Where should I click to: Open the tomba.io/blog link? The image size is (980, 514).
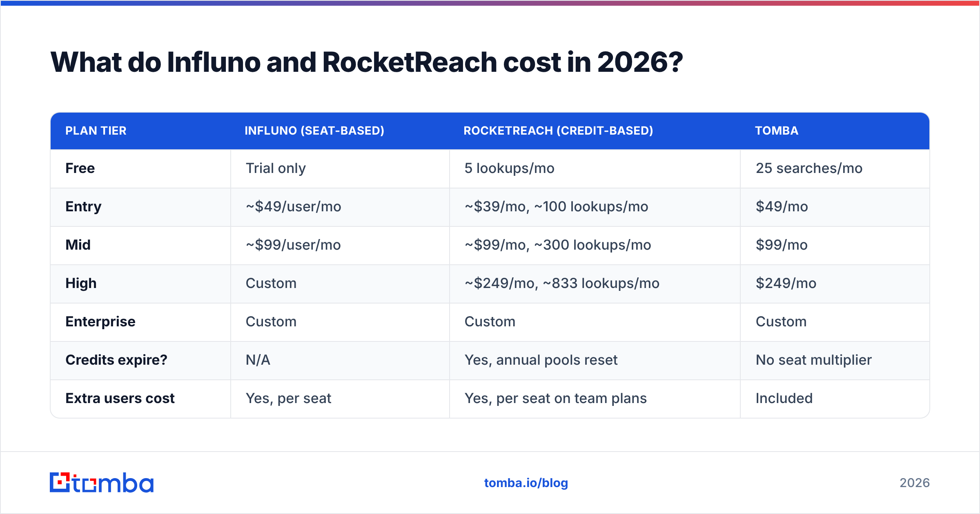tap(526, 483)
